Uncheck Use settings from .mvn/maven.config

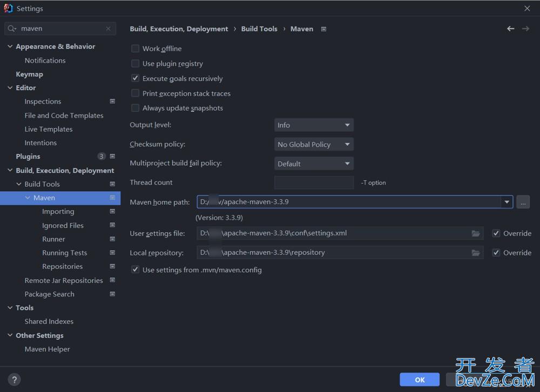pyautogui.click(x=136, y=270)
